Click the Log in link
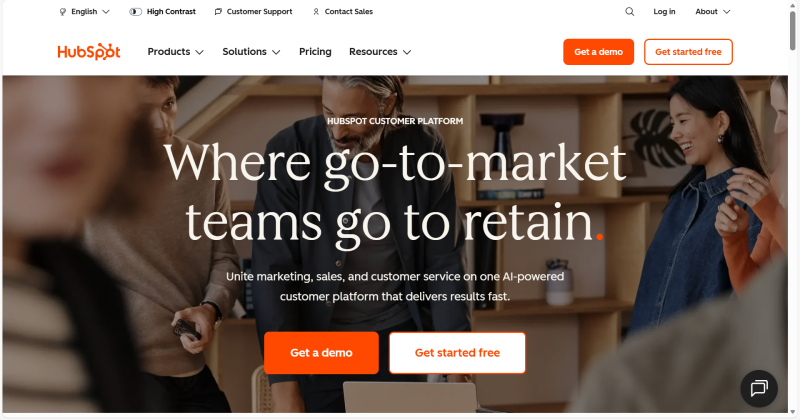 pyautogui.click(x=664, y=11)
